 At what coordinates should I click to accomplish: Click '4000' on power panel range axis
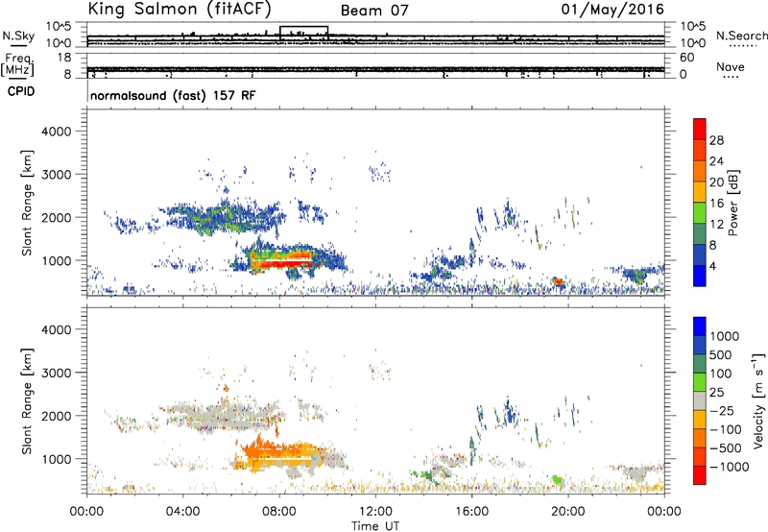(56, 132)
